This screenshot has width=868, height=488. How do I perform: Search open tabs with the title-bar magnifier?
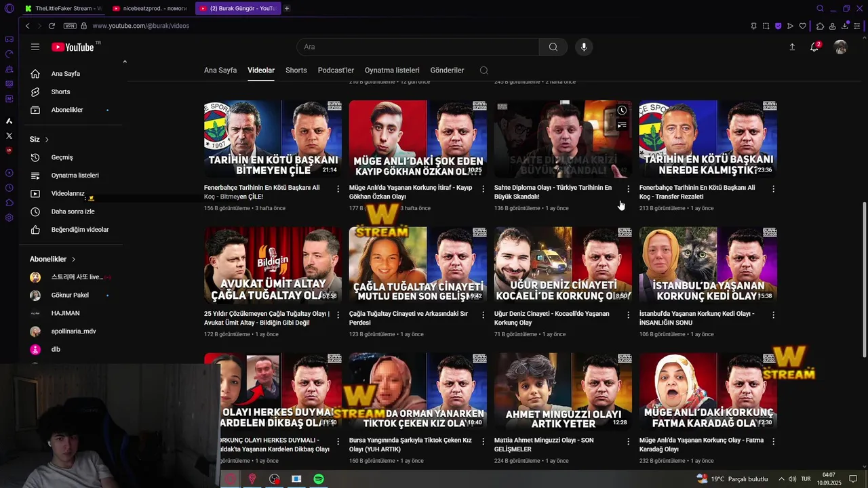click(820, 8)
